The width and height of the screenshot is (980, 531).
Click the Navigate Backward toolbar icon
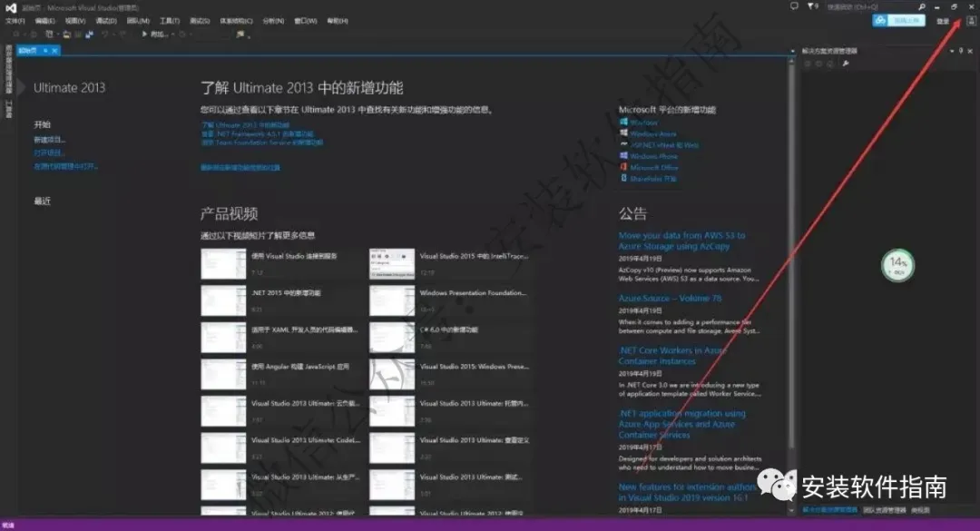(16, 34)
